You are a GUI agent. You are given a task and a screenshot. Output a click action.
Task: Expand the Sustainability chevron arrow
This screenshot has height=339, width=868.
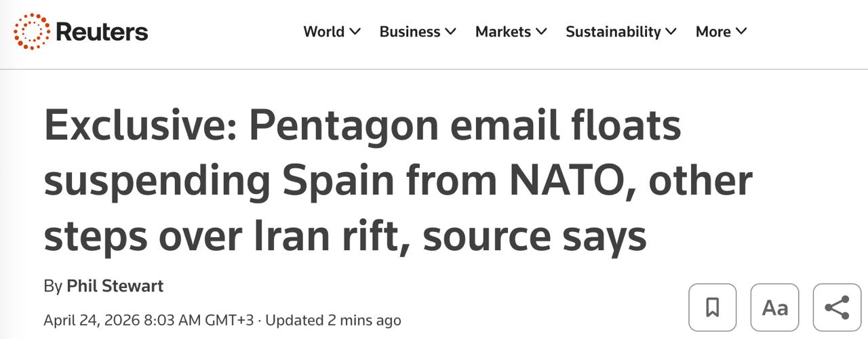pyautogui.click(x=671, y=31)
